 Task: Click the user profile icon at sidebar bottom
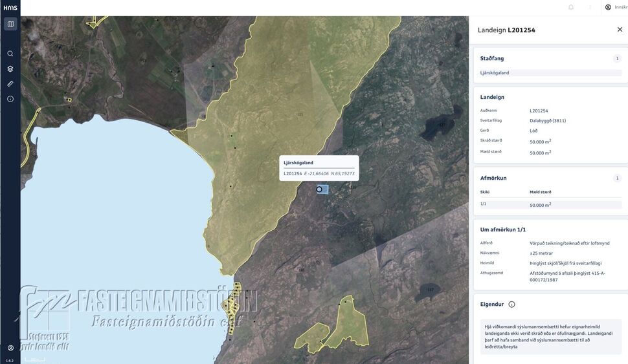pyautogui.click(x=10, y=348)
